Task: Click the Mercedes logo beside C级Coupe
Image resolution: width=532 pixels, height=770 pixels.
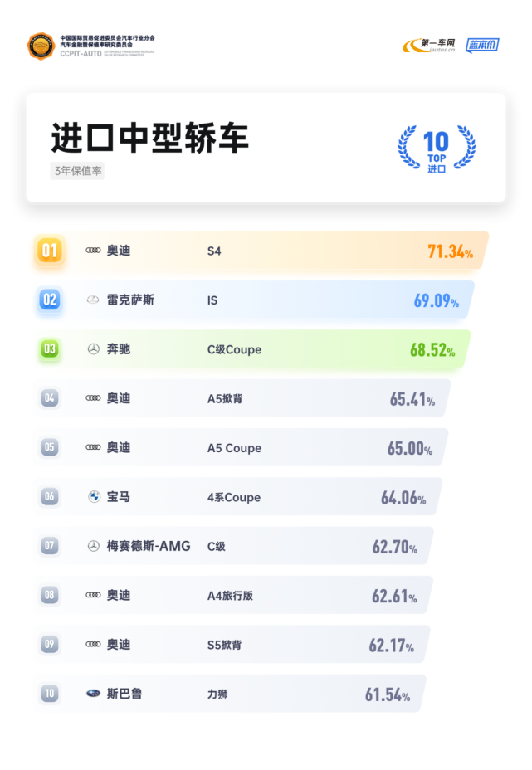Action: pyautogui.click(x=93, y=349)
